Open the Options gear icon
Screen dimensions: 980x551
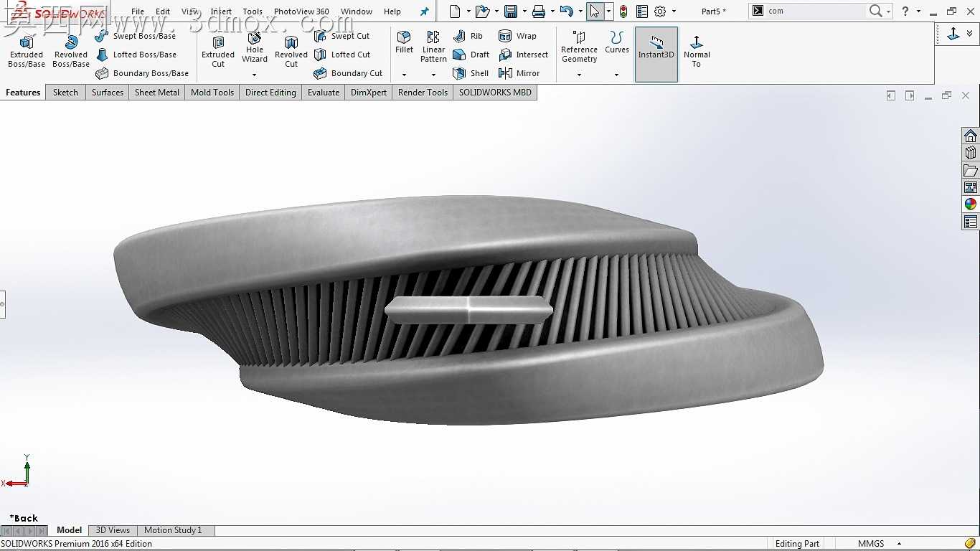[660, 11]
